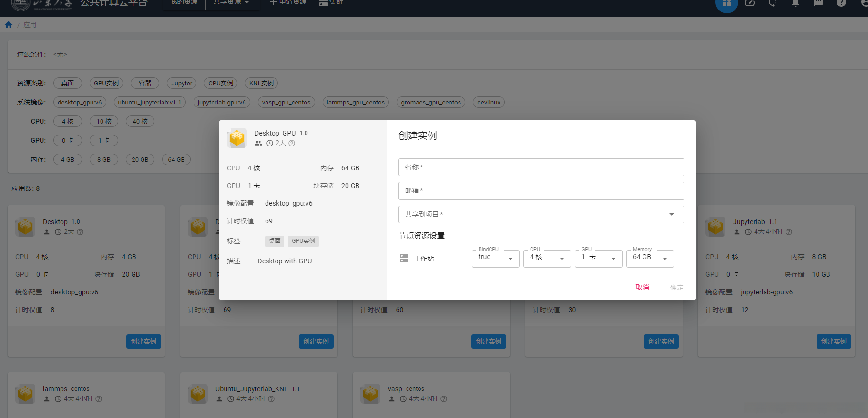
Task: Click the apps grid icon in header
Action: [727, 4]
